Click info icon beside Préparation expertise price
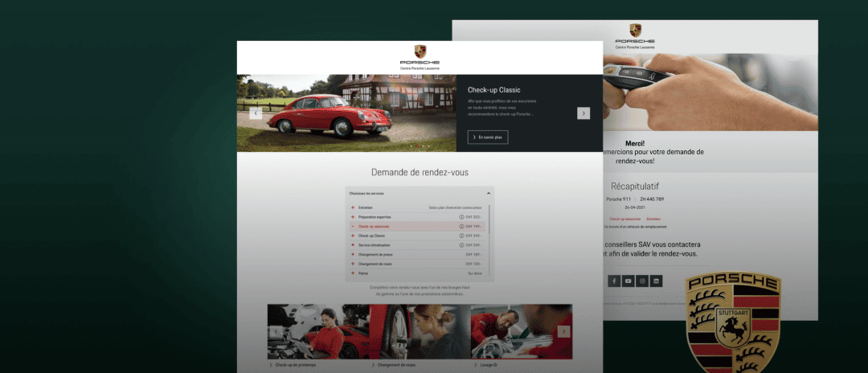 [x=461, y=217]
